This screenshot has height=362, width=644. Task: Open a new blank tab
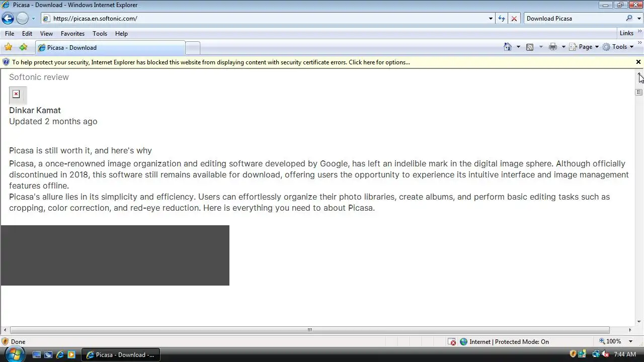[193, 48]
